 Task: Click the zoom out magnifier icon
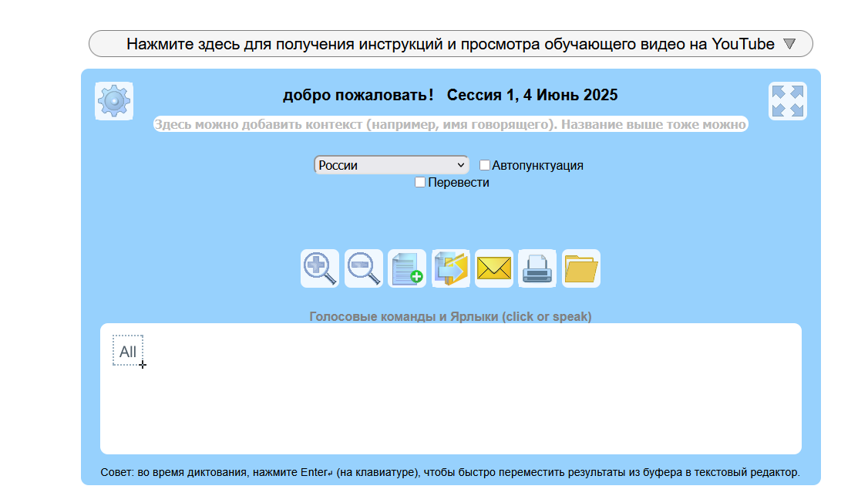tap(363, 268)
